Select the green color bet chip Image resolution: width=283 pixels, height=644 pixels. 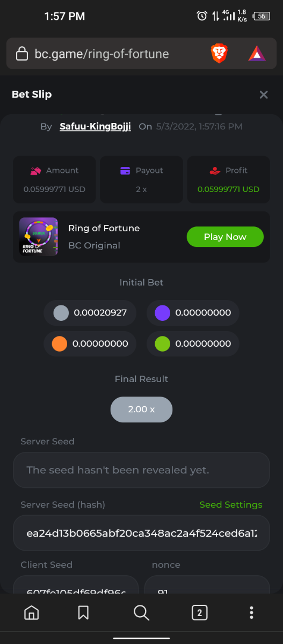[193, 343]
